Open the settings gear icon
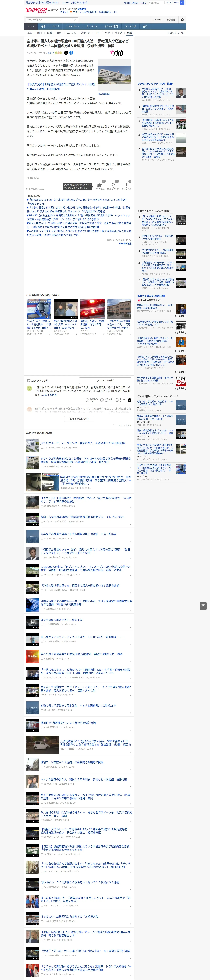The height and width of the screenshot is (980, 210). [182, 20]
